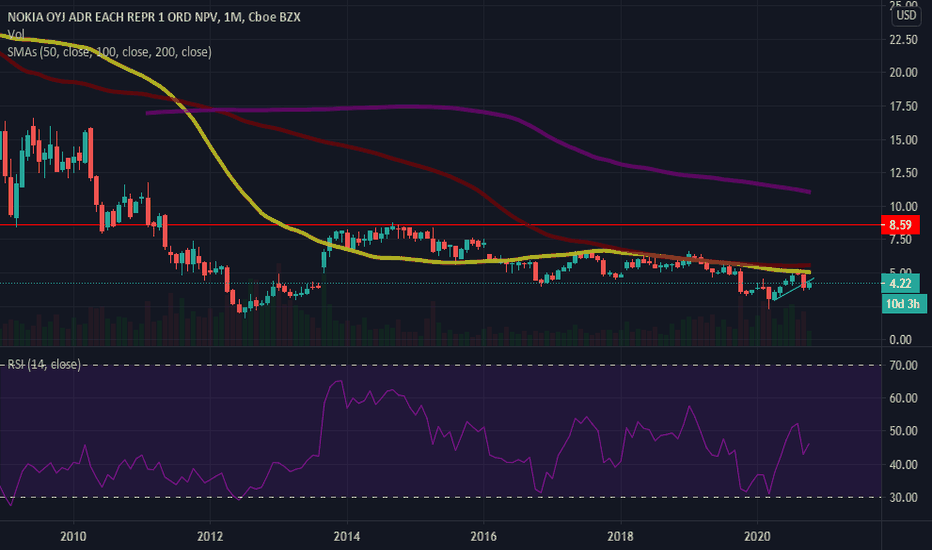The height and width of the screenshot is (550, 932).
Task: Select the teal trend line near 2020 candles
Action: coord(794,290)
